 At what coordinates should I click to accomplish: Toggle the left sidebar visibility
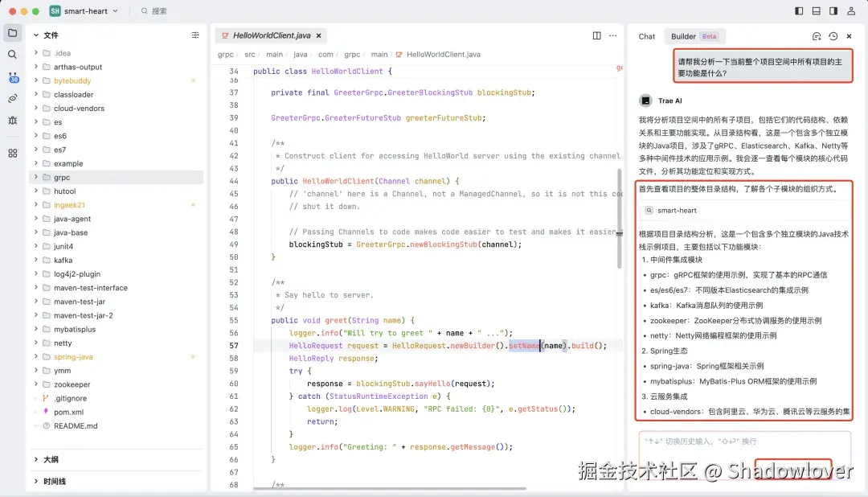pos(800,11)
